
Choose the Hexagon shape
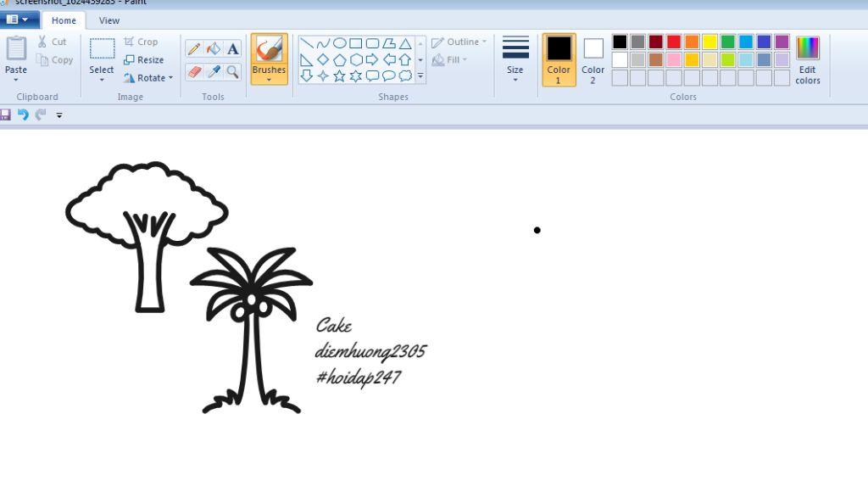point(356,59)
